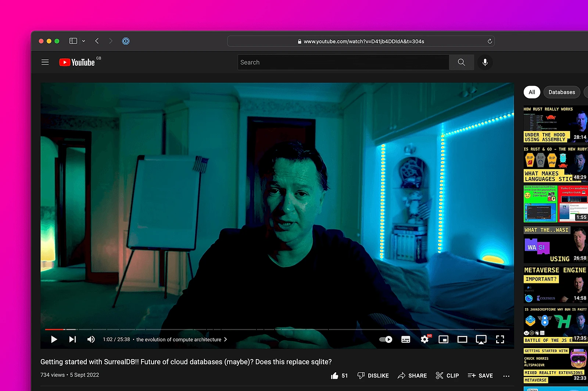Go back in Safari history

pos(97,41)
